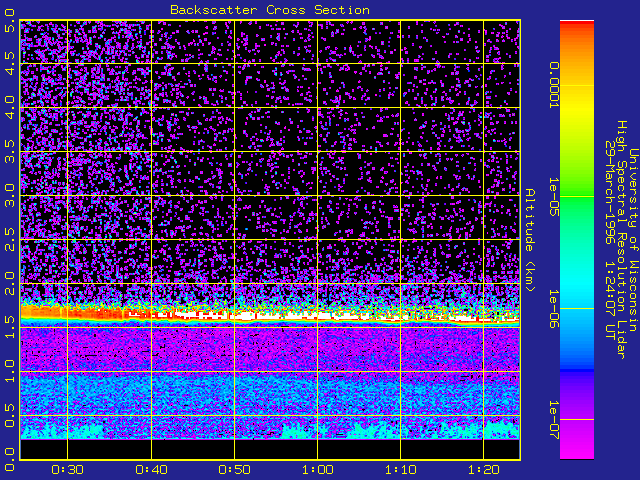Viewport: 640px width, 480px height.
Task: Click 'University of Wisconsin' caption text
Action: [x=633, y=240]
